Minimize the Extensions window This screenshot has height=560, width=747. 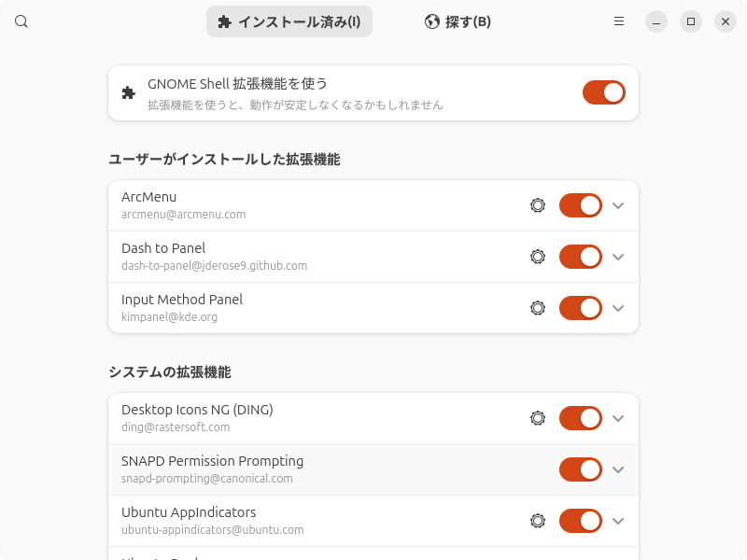click(x=656, y=21)
